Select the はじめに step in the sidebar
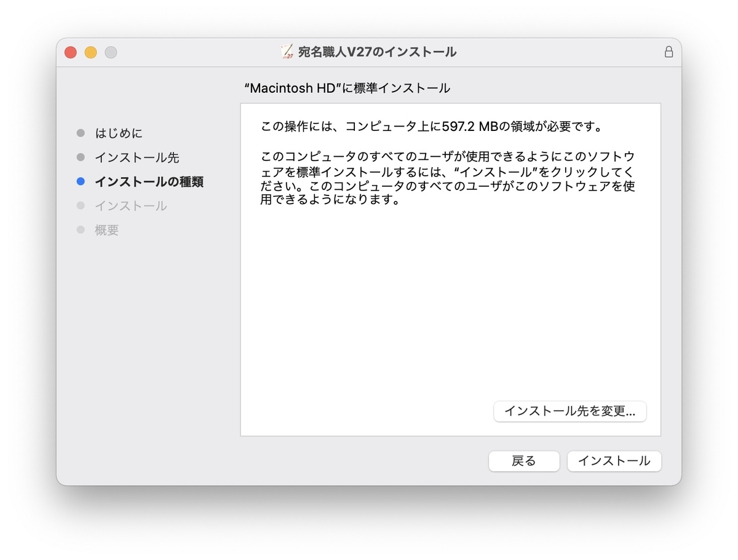This screenshot has width=738, height=560. (119, 133)
